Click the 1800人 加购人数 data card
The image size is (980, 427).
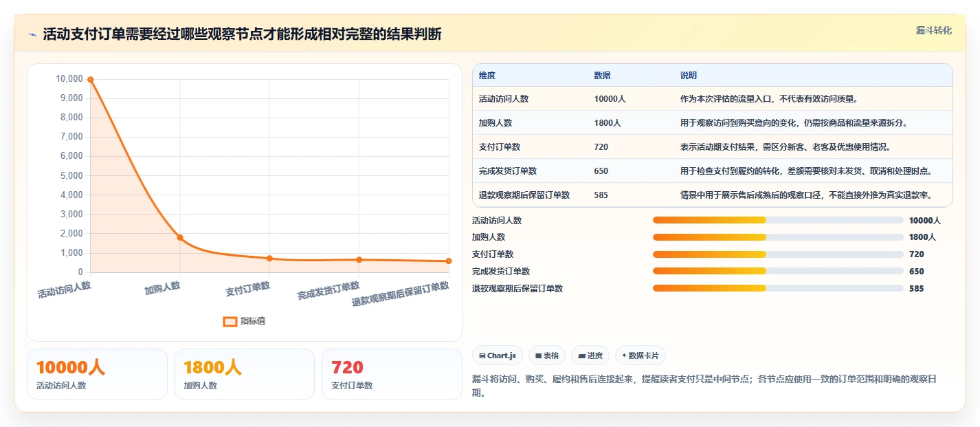(x=244, y=374)
